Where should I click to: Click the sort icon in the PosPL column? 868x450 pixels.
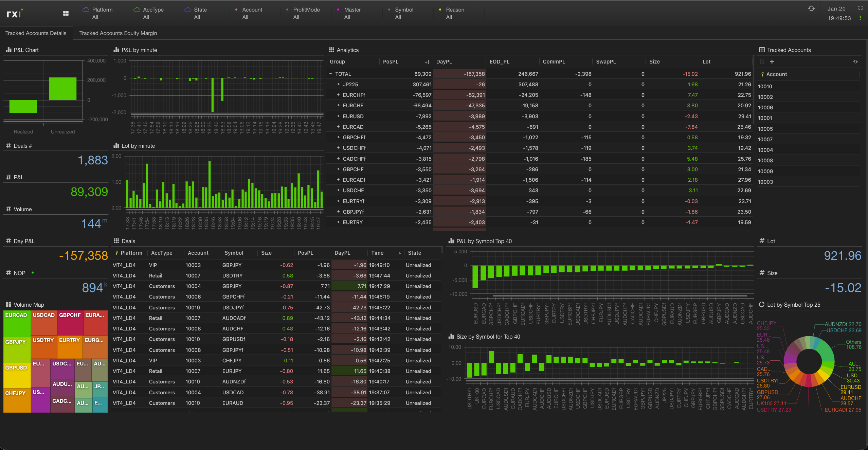426,62
